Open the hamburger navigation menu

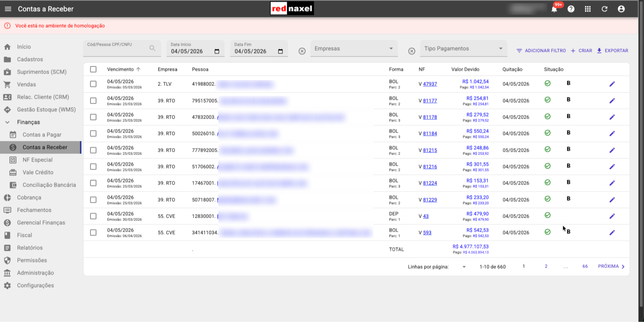coord(8,9)
